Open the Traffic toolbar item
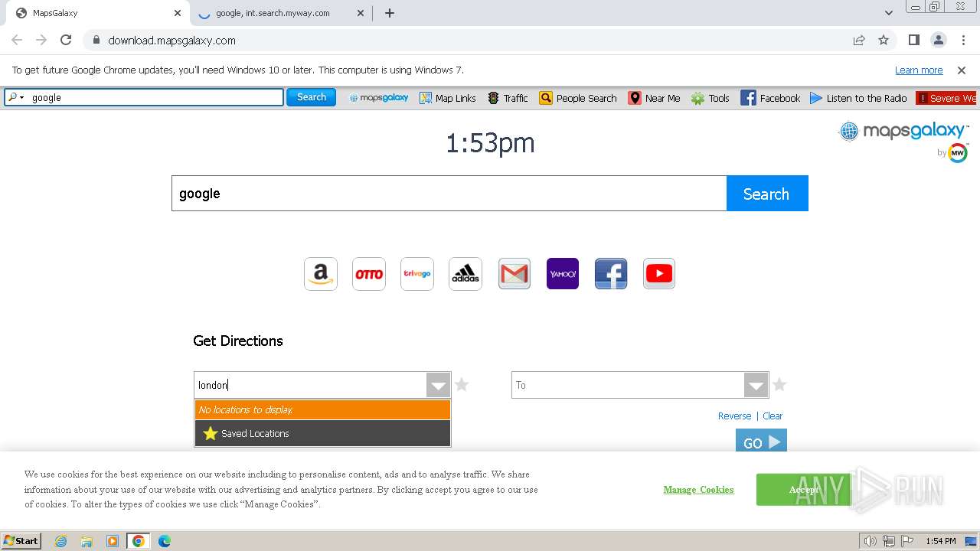Image resolution: width=980 pixels, height=551 pixels. point(508,98)
